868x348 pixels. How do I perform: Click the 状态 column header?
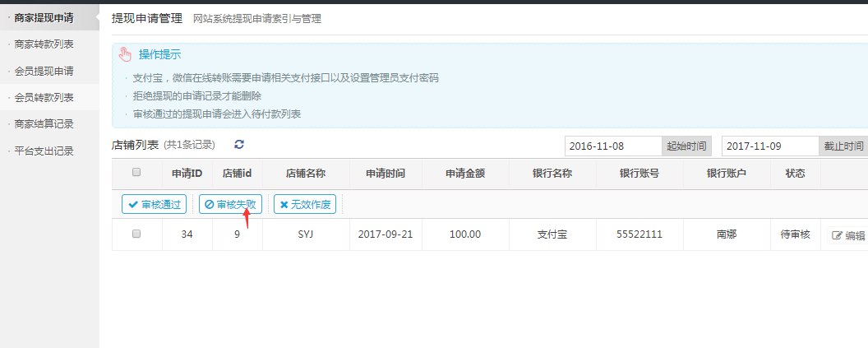pos(795,174)
